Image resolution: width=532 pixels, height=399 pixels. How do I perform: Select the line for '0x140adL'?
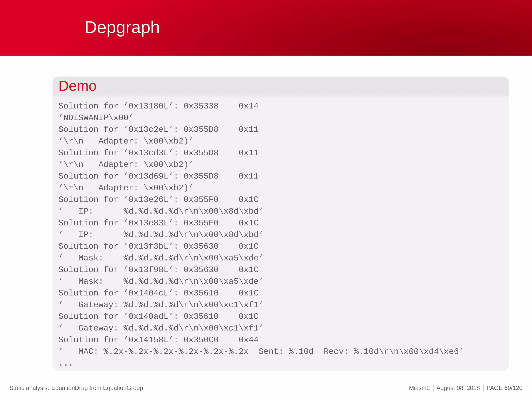click(158, 316)
